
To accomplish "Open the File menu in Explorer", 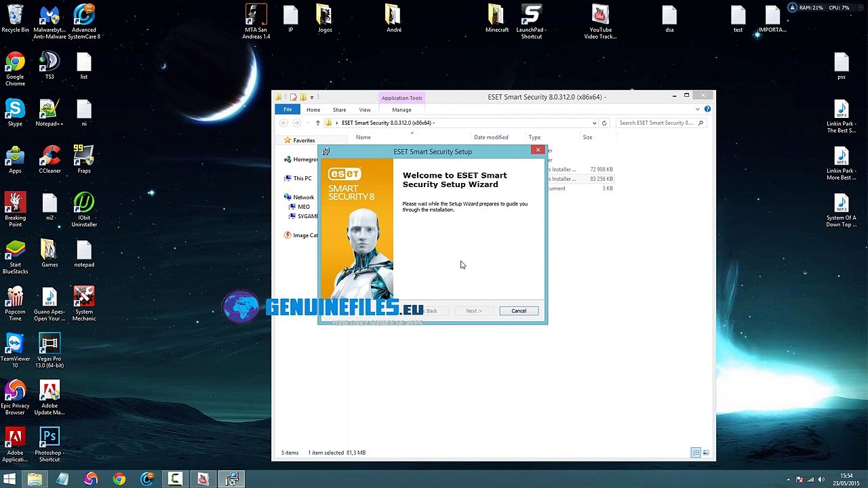I will (x=288, y=110).
